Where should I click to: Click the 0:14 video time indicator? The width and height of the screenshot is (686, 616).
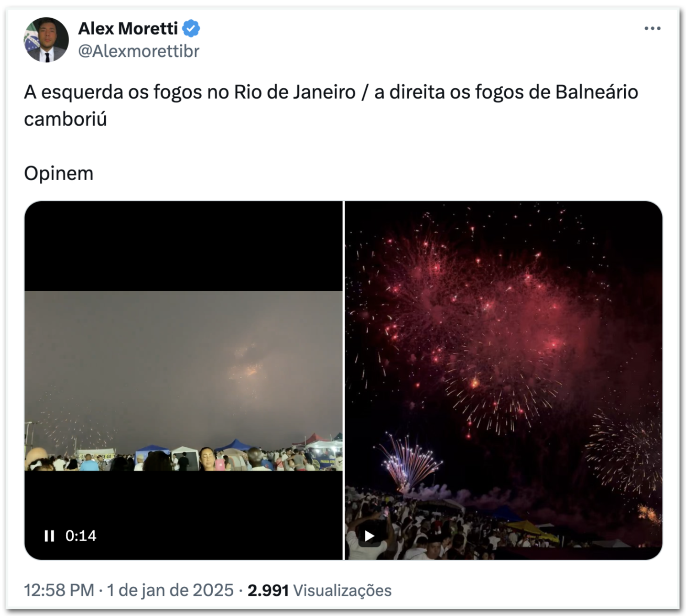80,536
